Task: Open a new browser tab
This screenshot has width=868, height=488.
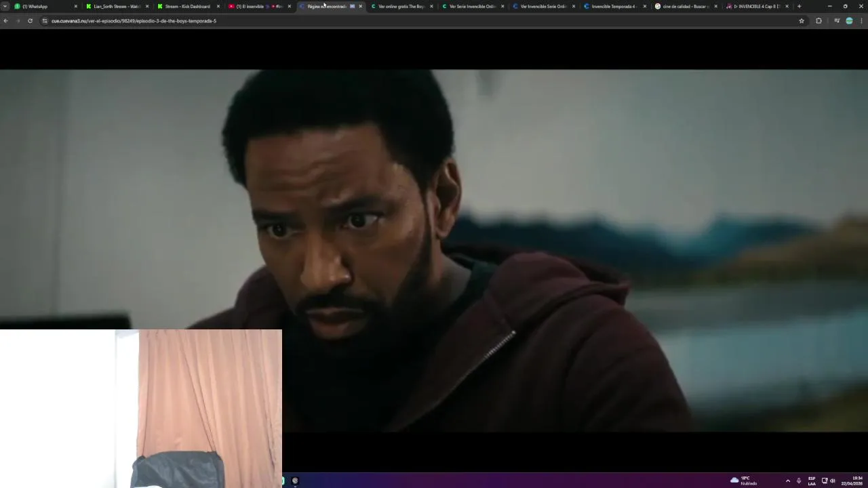Action: click(x=799, y=6)
